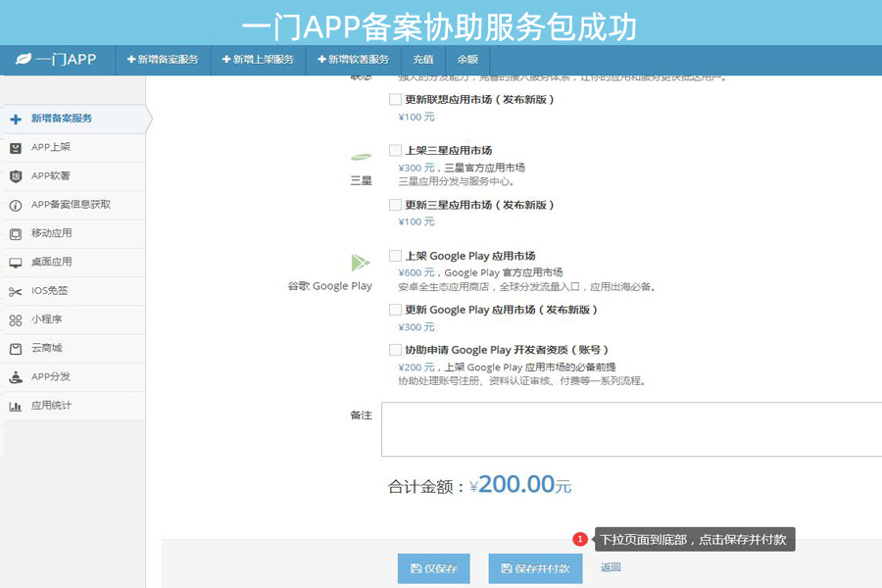
Task: Open 新增软著服务 in top navigation
Action: 353,59
